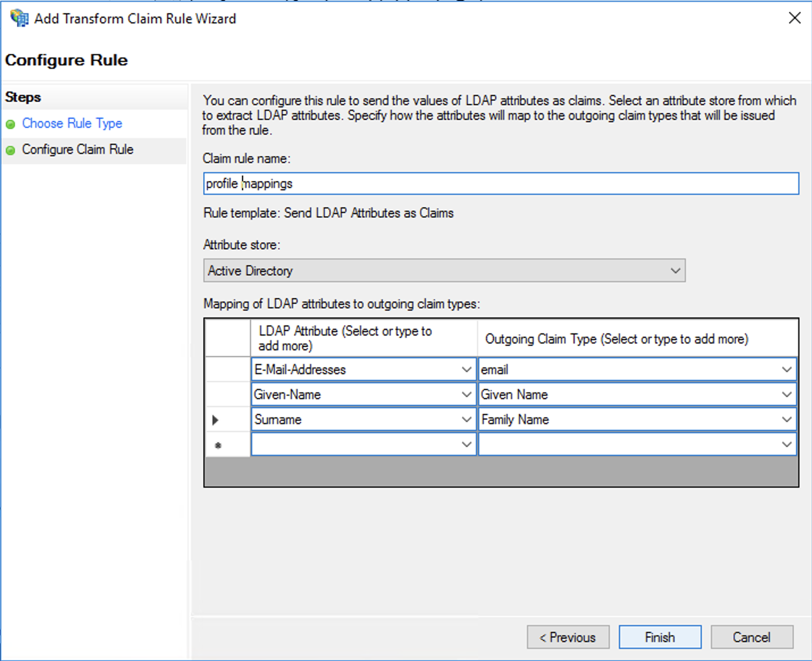The height and width of the screenshot is (661, 812).
Task: Click the asterisk marker on the empty row
Action: 217,445
